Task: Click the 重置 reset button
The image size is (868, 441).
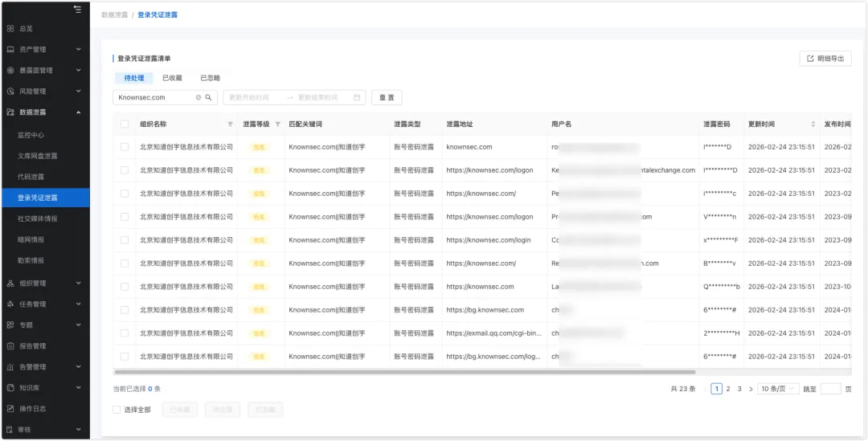Action: 387,97
